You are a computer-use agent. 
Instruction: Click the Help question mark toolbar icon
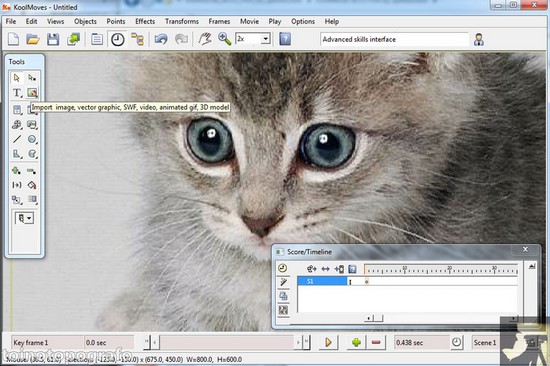285,39
